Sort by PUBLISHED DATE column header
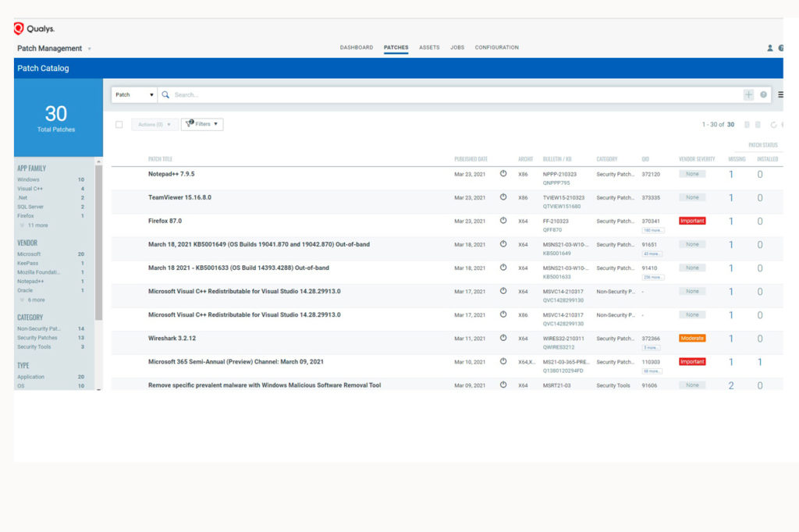This screenshot has height=532, width=799. [x=471, y=159]
